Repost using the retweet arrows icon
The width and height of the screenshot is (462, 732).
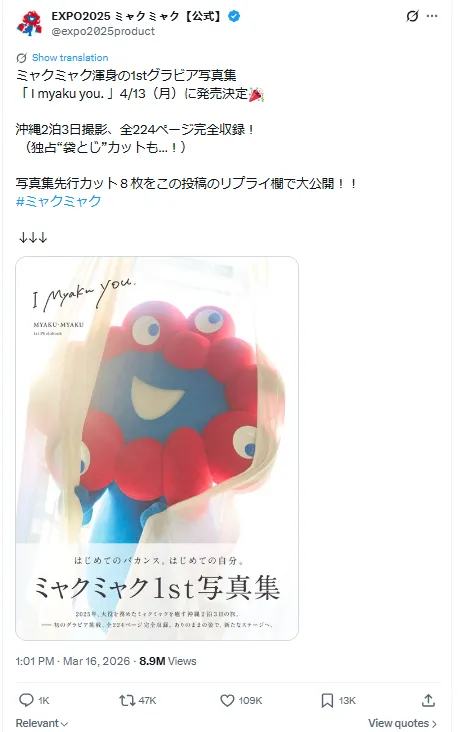126,700
